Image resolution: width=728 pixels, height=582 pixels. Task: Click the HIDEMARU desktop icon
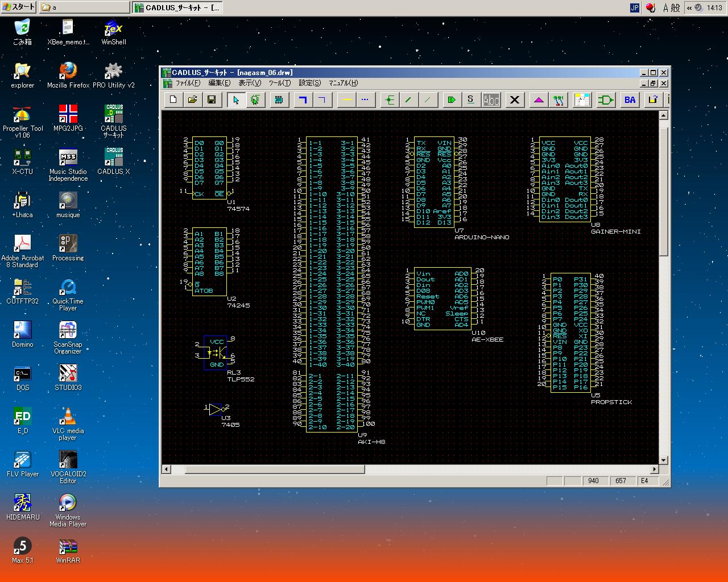click(x=23, y=508)
